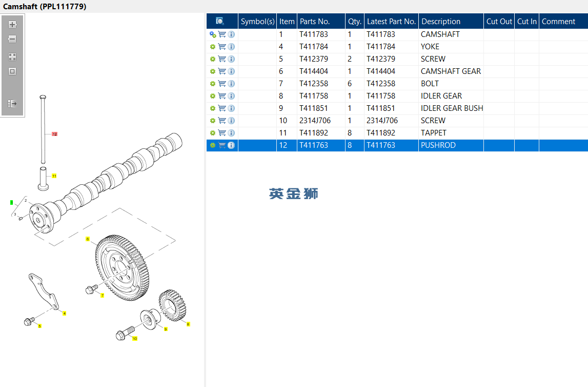Viewport: 588px width, 387px height.
Task: Sort by Latest Part No. column header
Action: click(392, 22)
